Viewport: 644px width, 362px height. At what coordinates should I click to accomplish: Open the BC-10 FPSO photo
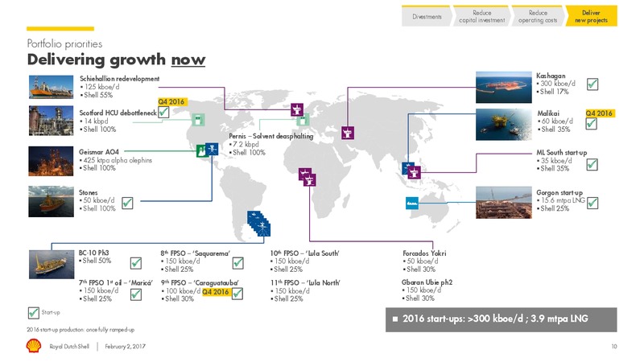(52, 265)
